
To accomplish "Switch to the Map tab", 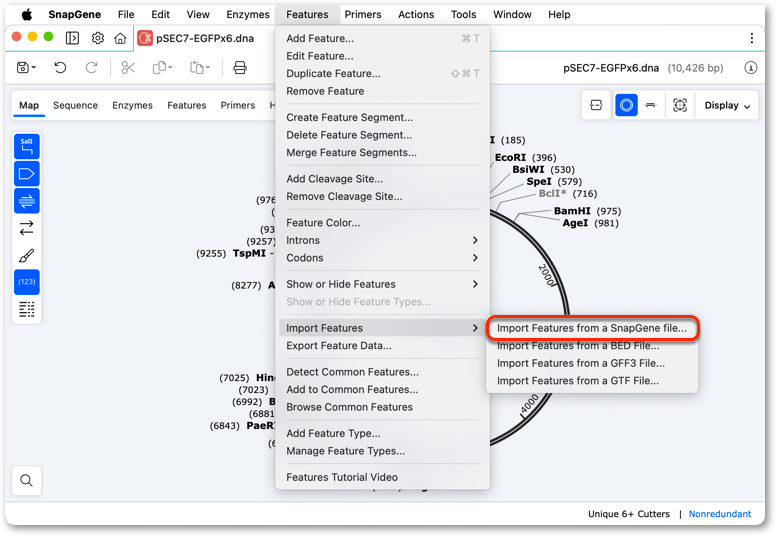I will 29,105.
